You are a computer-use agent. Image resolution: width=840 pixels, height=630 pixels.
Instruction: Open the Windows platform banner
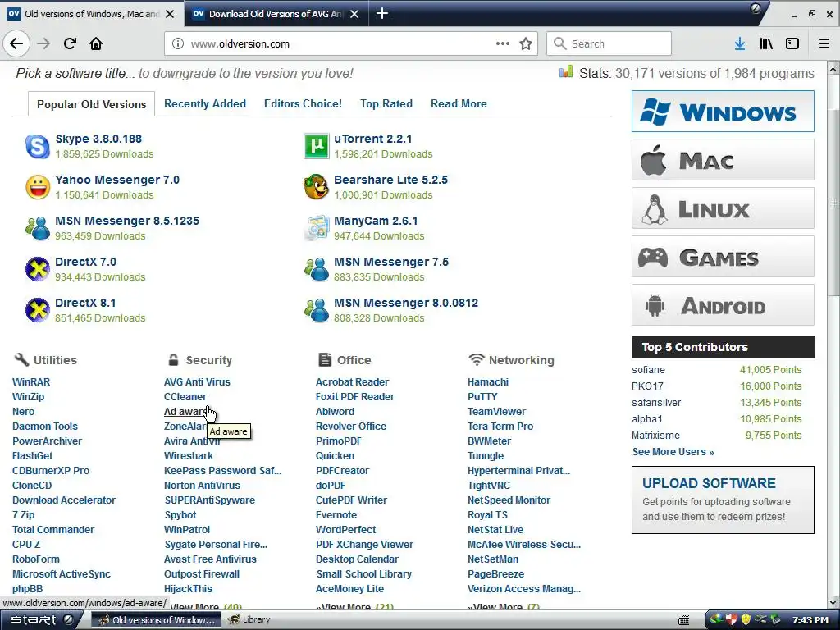[723, 112]
